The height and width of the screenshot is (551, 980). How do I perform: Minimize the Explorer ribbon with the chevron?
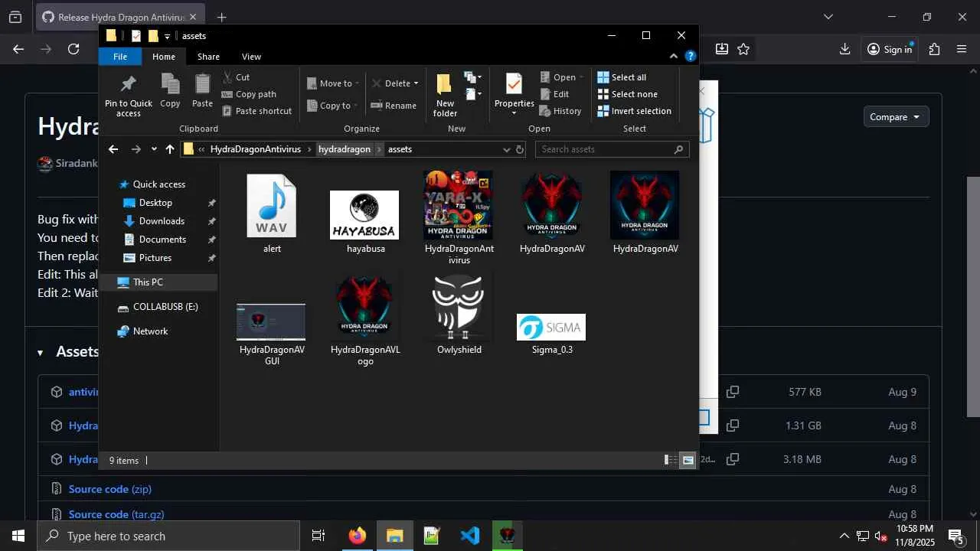674,56
